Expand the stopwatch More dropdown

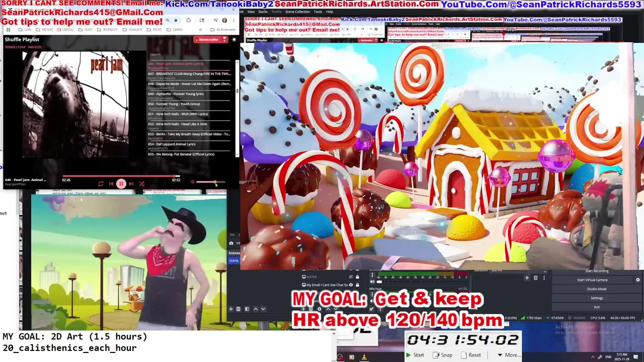509,355
